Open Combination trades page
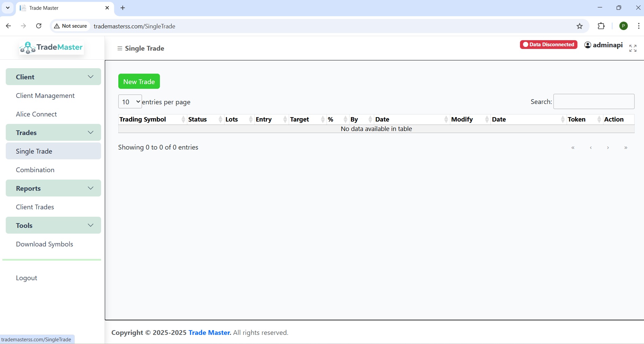 pos(35,170)
